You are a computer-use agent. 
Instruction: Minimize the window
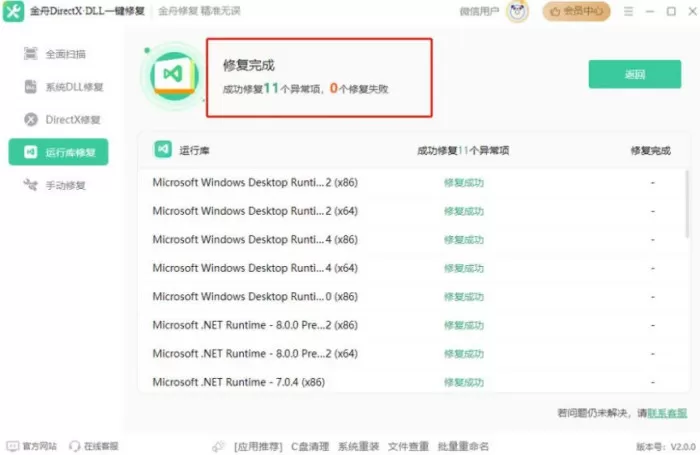[x=650, y=11]
